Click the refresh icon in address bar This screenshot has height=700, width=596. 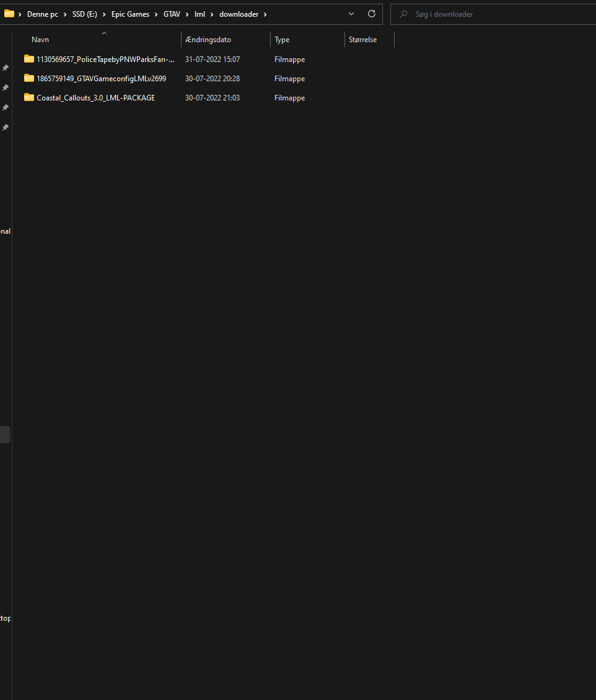pos(372,14)
